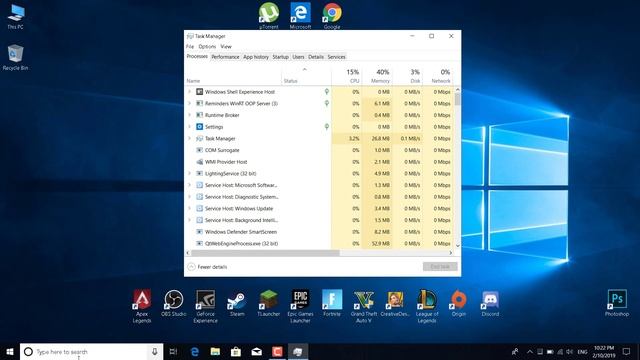
Task: Select the QtWebEngineProcess.exe (32 bit) row
Action: 319,244
